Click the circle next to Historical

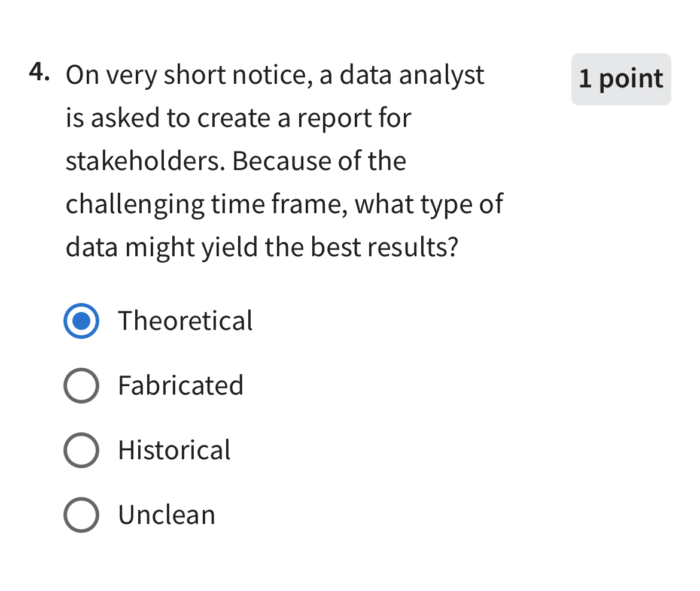[x=81, y=450]
